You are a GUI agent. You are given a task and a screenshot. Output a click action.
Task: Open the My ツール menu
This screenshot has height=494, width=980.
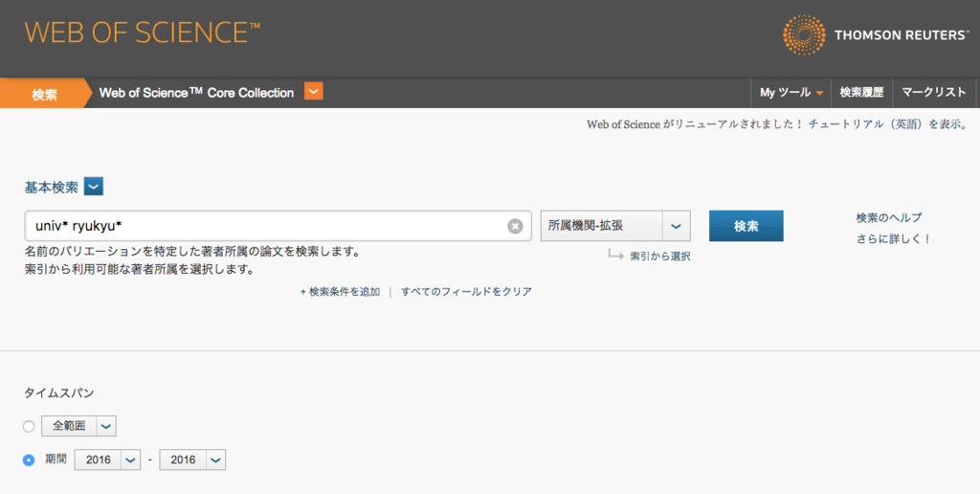coord(791,93)
